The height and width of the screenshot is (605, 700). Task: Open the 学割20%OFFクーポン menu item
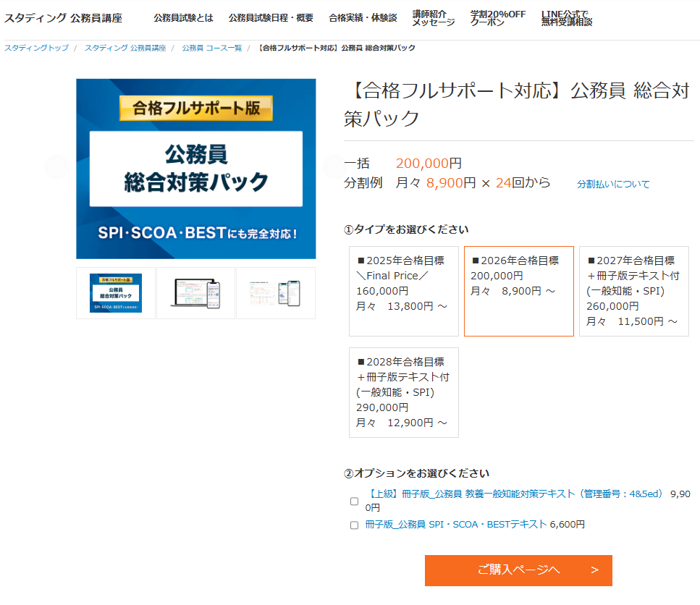coord(498,18)
